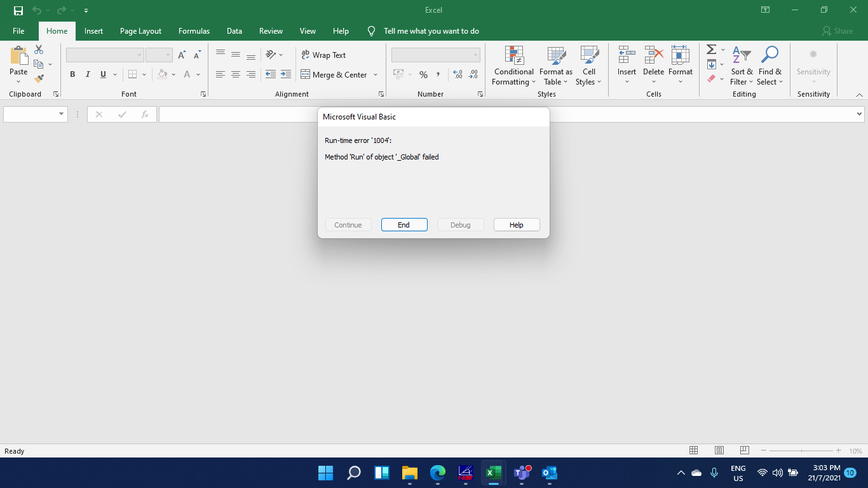868x488 pixels.
Task: Toggle italic formatting
Action: click(x=88, y=74)
